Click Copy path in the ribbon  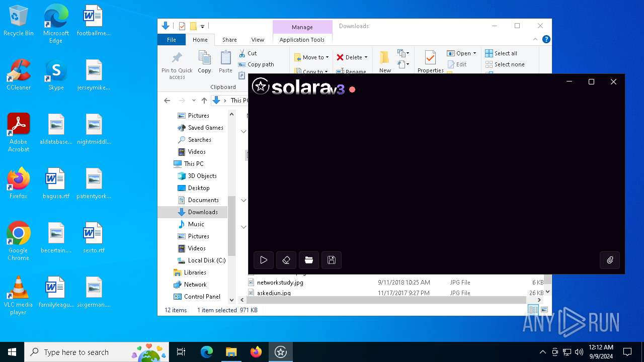[256, 64]
